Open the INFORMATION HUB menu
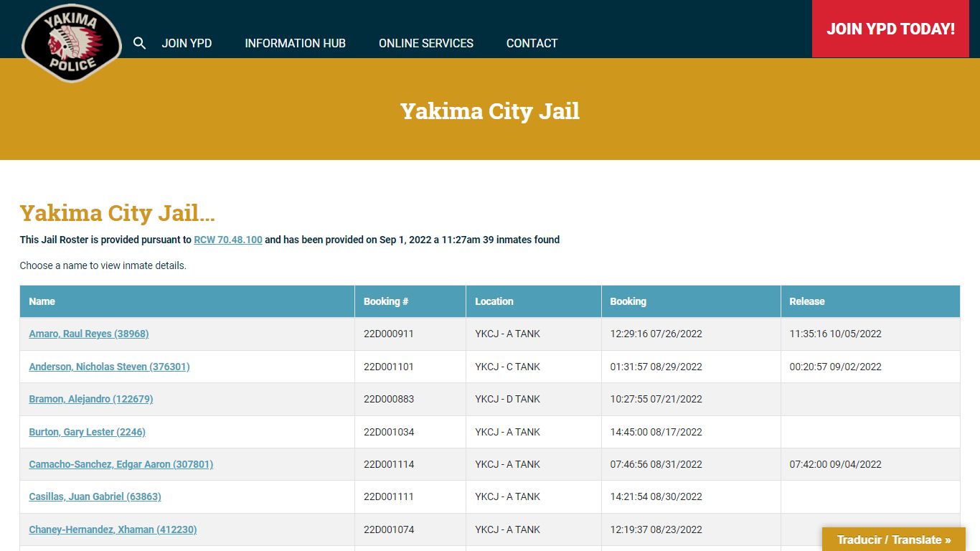 295,43
